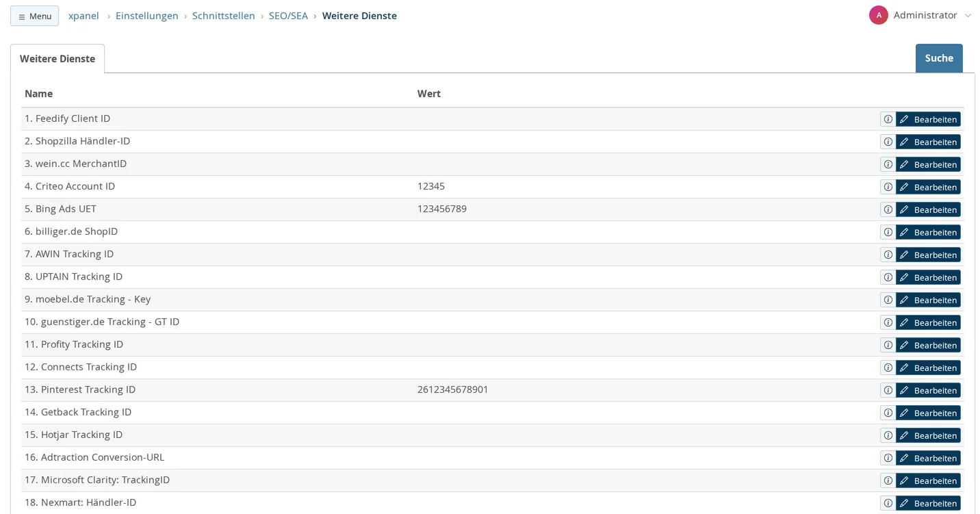Edit Shopzilla Händler-ID with Bearbeiten
Screen dimensions: 980x514
928,142
